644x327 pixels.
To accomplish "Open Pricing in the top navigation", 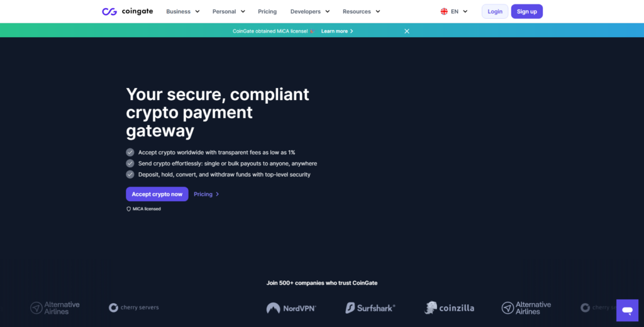I will [267, 11].
